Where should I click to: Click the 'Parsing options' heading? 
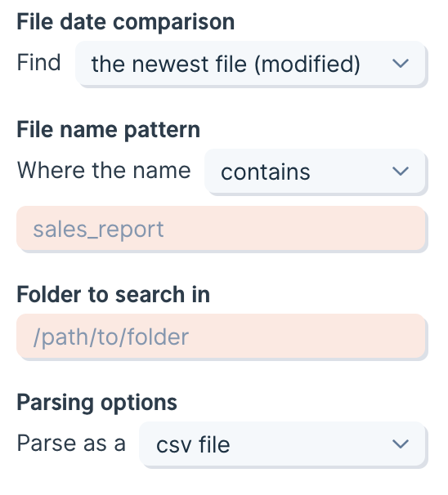[x=96, y=403]
